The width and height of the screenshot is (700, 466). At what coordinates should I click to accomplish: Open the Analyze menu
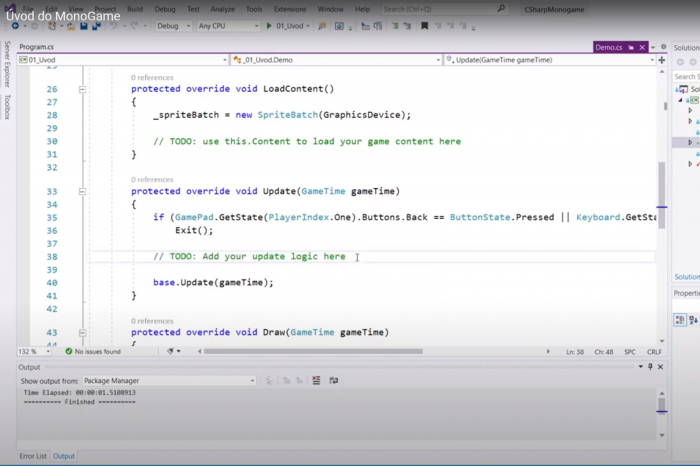click(x=222, y=9)
